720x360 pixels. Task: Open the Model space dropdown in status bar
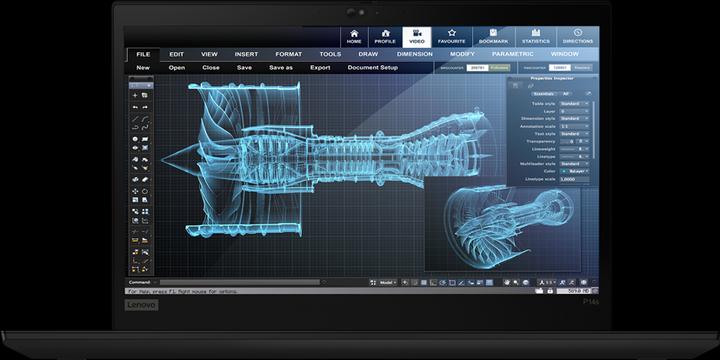pos(388,282)
